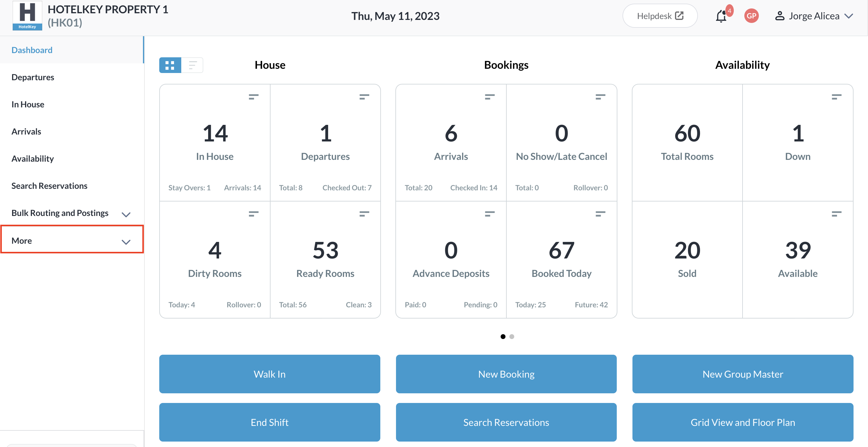Open Booked Today tile filter icon
Image resolution: width=868 pixels, height=447 pixels.
[x=600, y=214]
